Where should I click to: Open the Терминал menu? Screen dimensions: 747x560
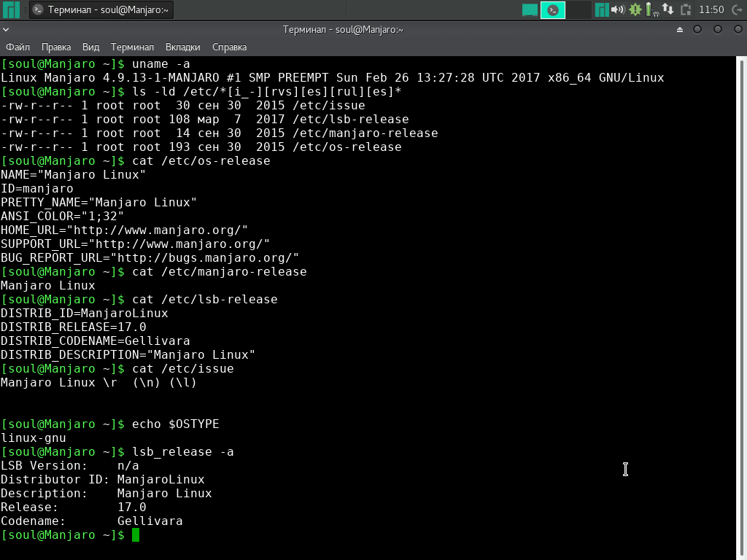(132, 47)
